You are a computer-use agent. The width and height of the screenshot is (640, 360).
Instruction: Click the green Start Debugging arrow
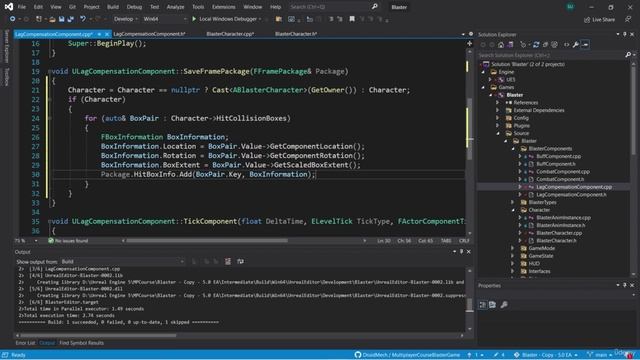pos(194,19)
